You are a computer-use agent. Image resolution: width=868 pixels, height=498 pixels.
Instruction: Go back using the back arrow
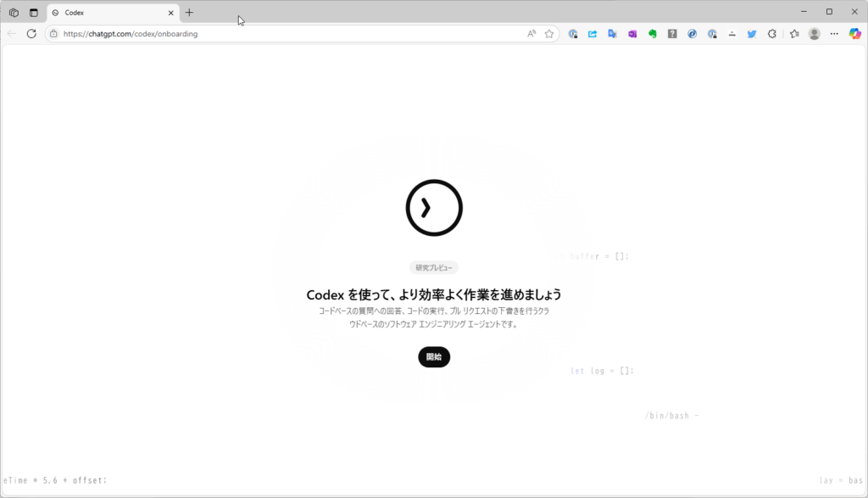coord(12,34)
